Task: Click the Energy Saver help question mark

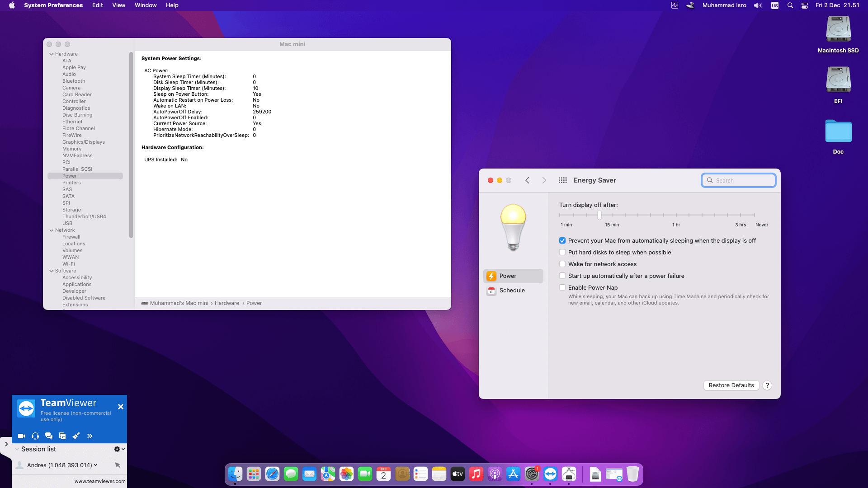Action: point(767,385)
